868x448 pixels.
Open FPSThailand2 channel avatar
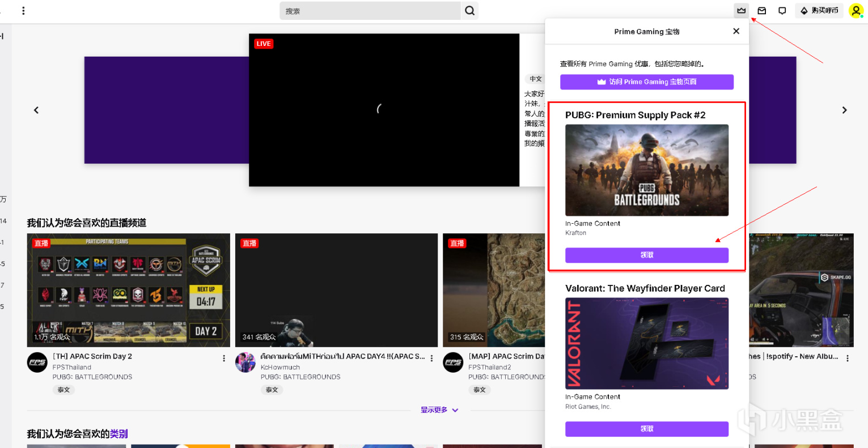(453, 362)
